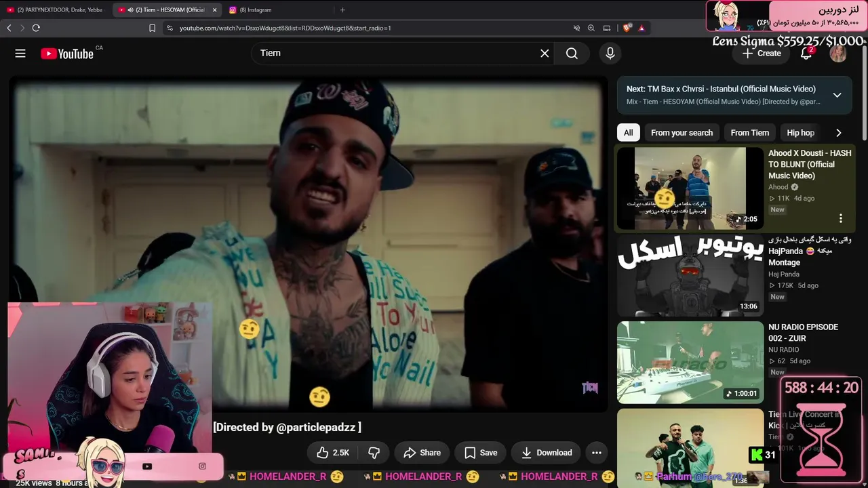Screen dimensions: 868x488
Task: Open more actions beside the Download button
Action: [597, 453]
